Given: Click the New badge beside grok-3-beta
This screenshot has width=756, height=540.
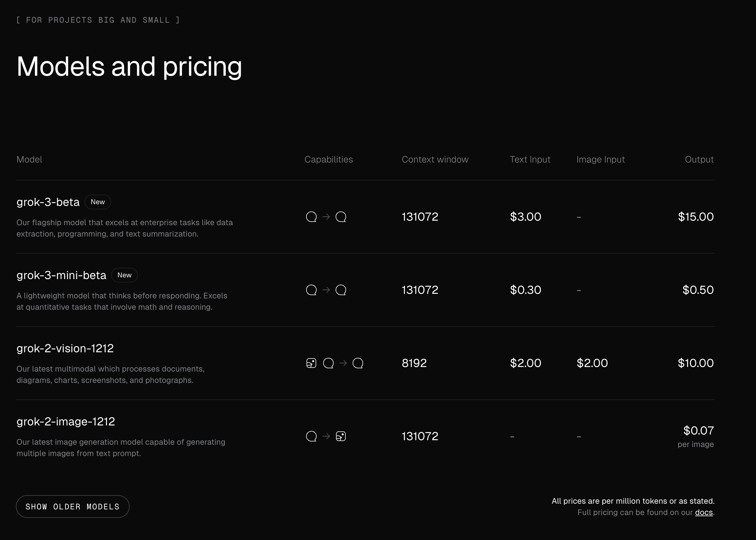Looking at the screenshot, I should click(98, 202).
